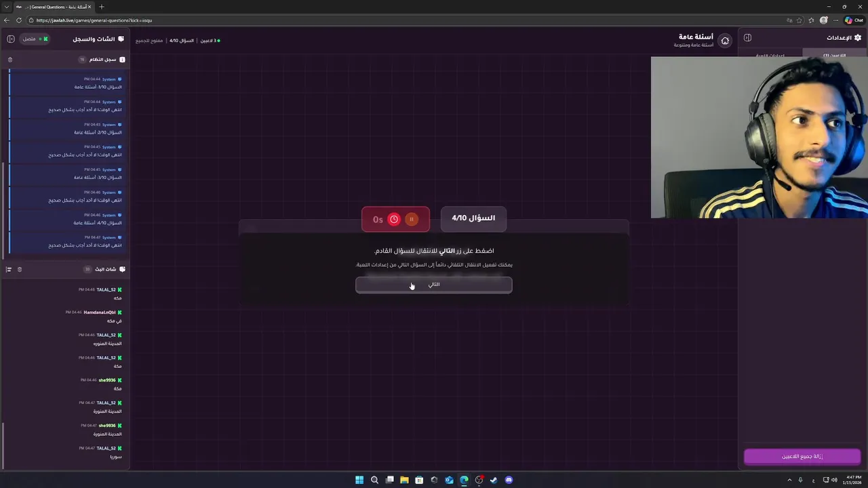Open Task View from taskbar

pyautogui.click(x=389, y=480)
